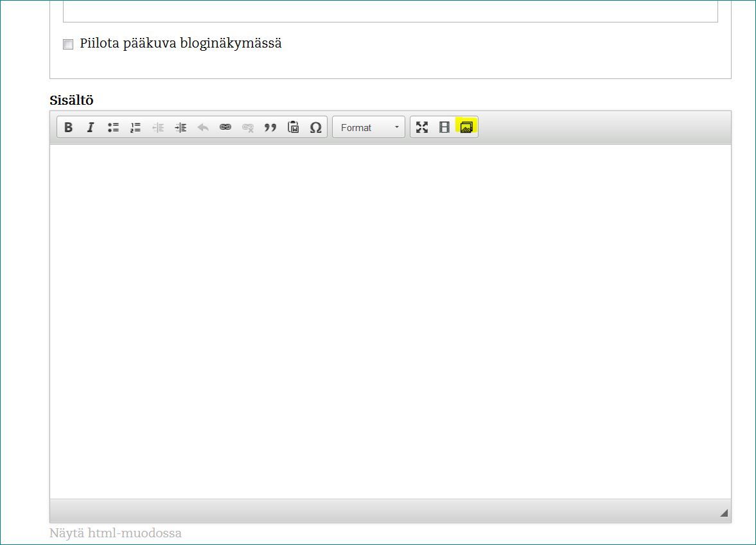Screen dimensions: 756x545
Task: Insert special character with the Omega icon
Action: (315, 127)
